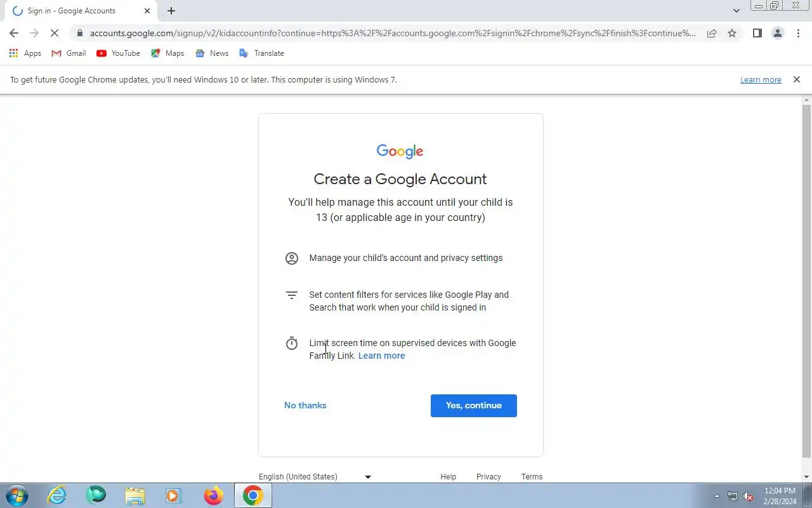Click the content filter icon
812x508 pixels.
pyautogui.click(x=292, y=295)
